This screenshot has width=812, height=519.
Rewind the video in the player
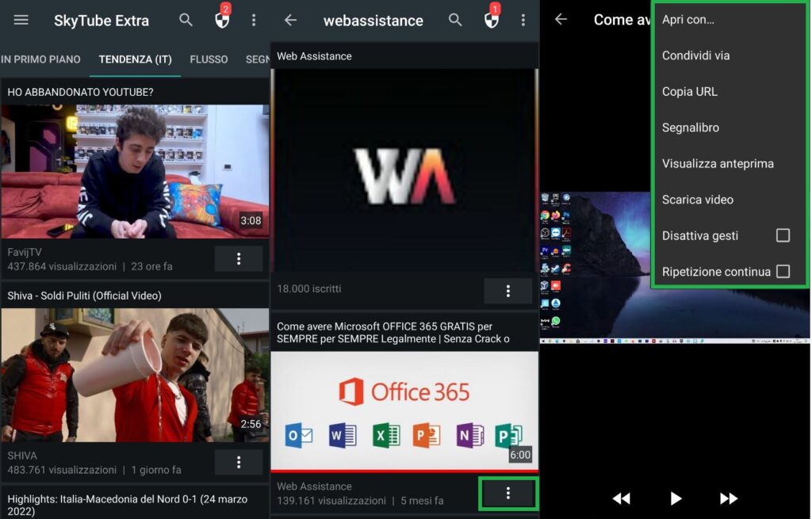point(622,498)
